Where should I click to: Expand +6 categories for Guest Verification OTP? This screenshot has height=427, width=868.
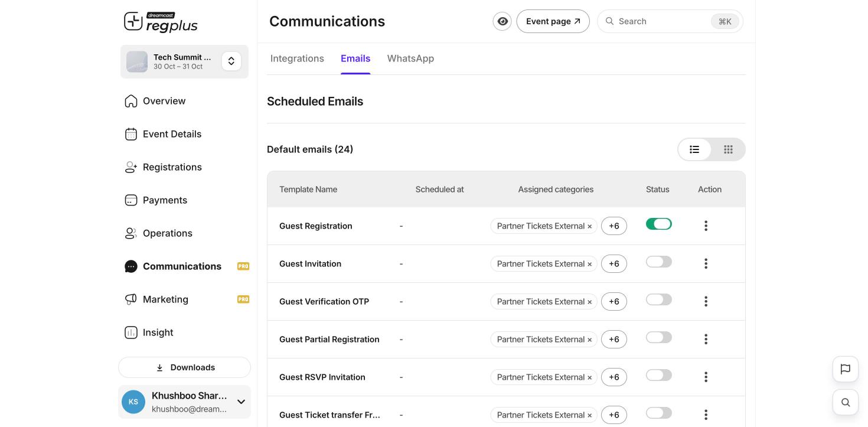tap(614, 301)
